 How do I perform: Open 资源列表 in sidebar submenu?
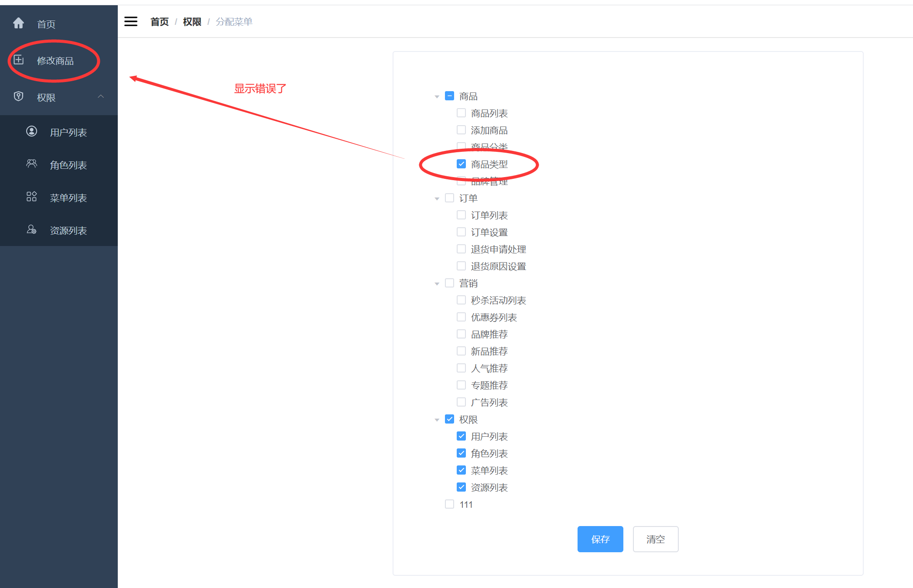pyautogui.click(x=59, y=230)
